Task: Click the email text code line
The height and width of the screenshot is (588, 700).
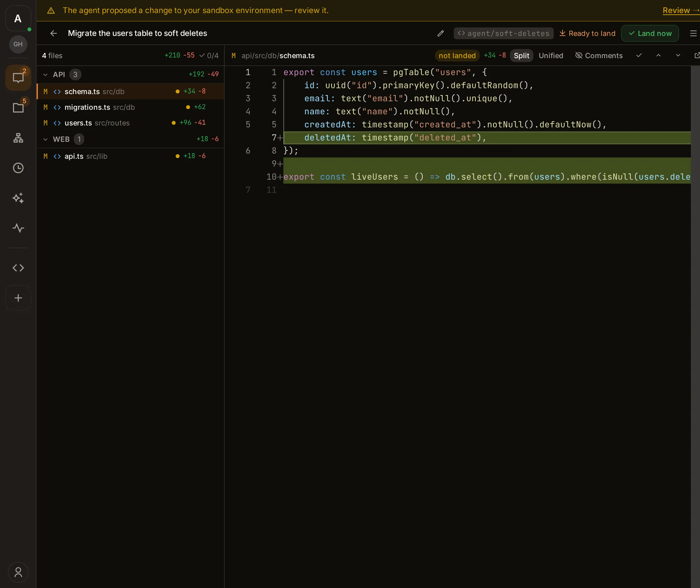Action: coord(408,99)
